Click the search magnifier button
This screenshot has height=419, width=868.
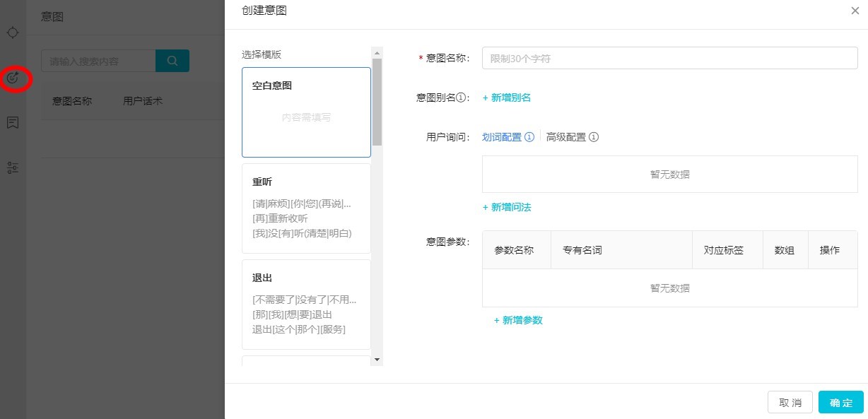click(x=172, y=61)
